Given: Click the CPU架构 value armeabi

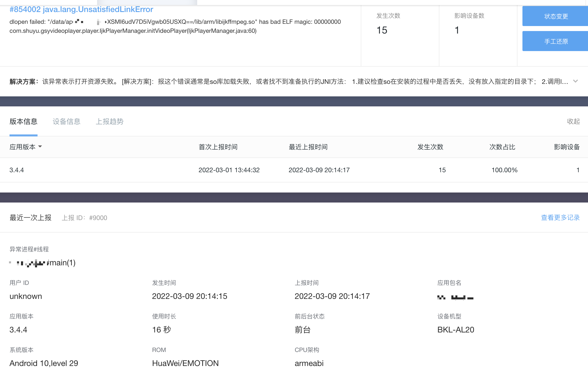Looking at the screenshot, I should tap(309, 363).
